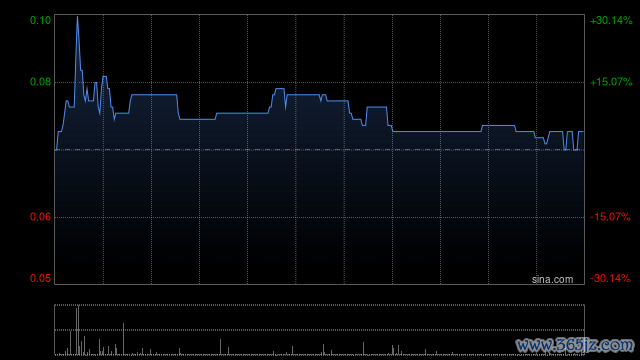Click the +30.14% percentage label
This screenshot has height=360, width=640.
pyautogui.click(x=611, y=20)
